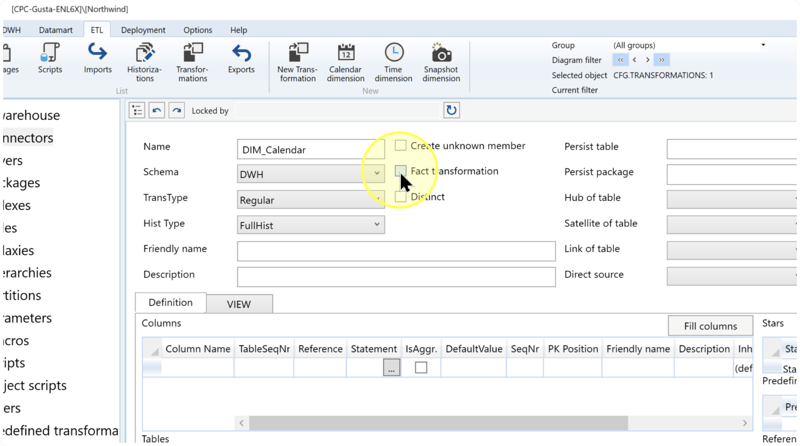Click the redo arrow in editor toolbar
The height and width of the screenshot is (446, 800).
pos(177,110)
